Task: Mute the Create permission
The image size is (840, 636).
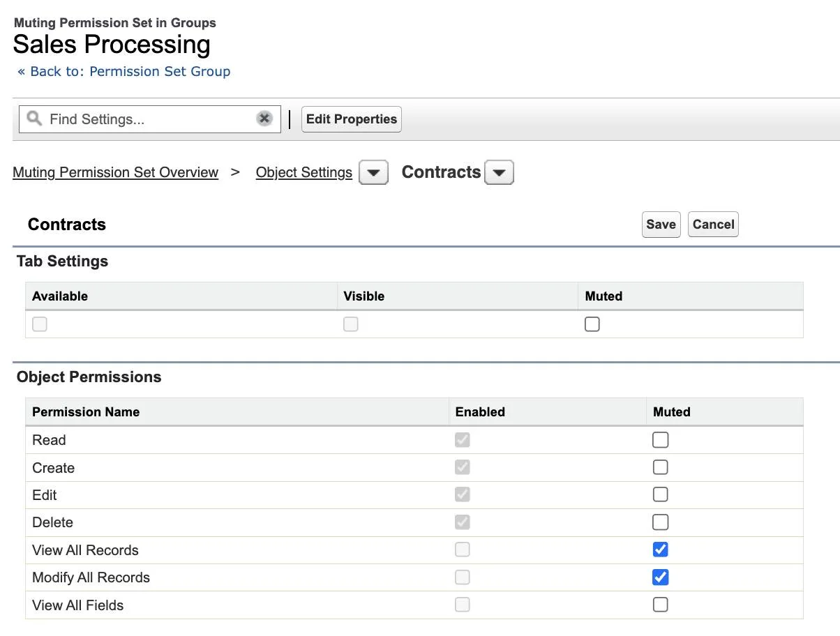Action: tap(660, 467)
